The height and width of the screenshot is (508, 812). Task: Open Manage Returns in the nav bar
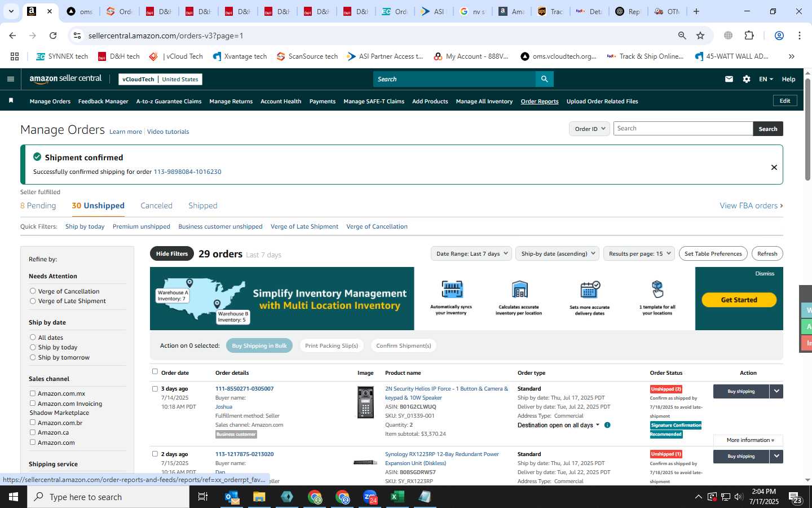click(231, 102)
